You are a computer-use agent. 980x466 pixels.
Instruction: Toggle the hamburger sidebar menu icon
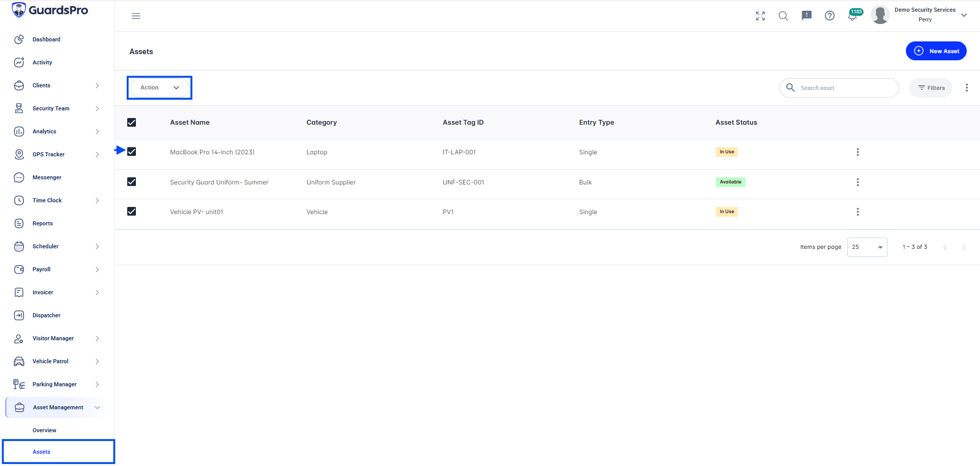pyautogui.click(x=136, y=16)
